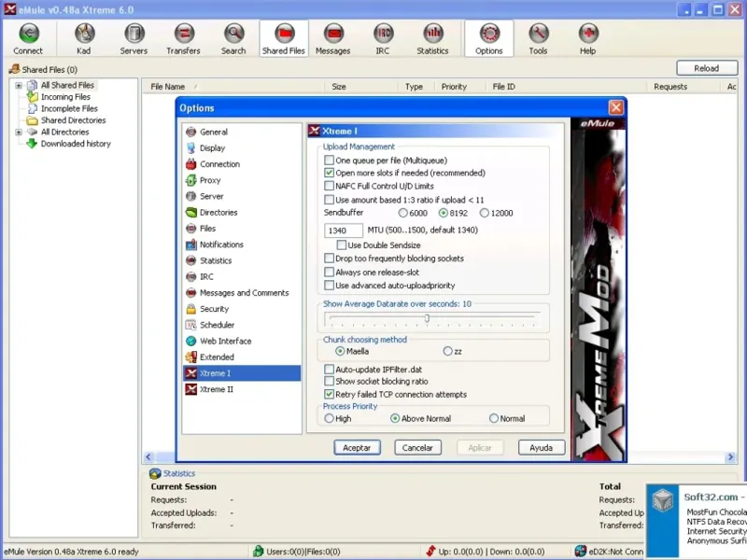The width and height of the screenshot is (747, 560).
Task: Click the Connection options category icon
Action: click(x=191, y=164)
